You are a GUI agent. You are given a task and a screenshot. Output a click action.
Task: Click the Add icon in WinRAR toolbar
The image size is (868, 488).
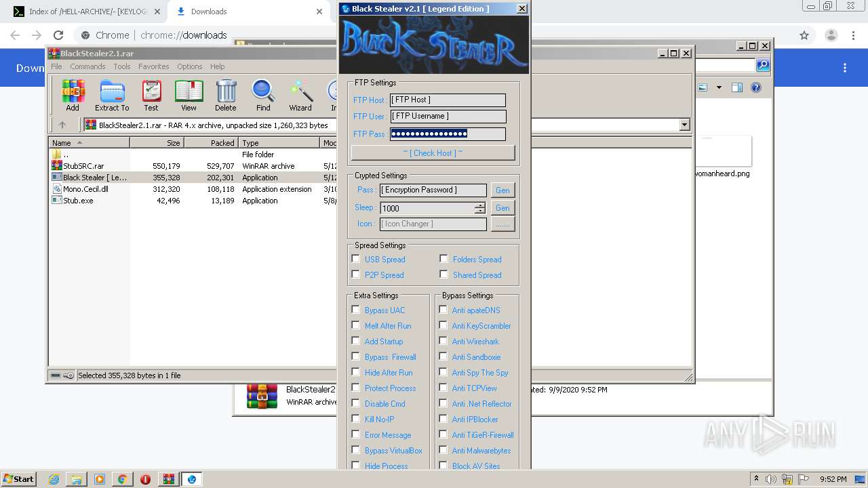click(73, 95)
